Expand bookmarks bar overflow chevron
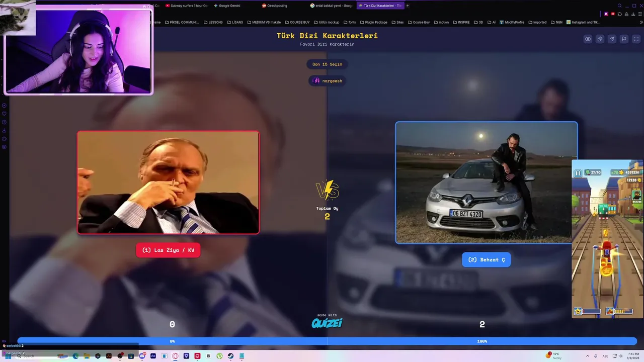Screen dimensions: 644x362 641,22
